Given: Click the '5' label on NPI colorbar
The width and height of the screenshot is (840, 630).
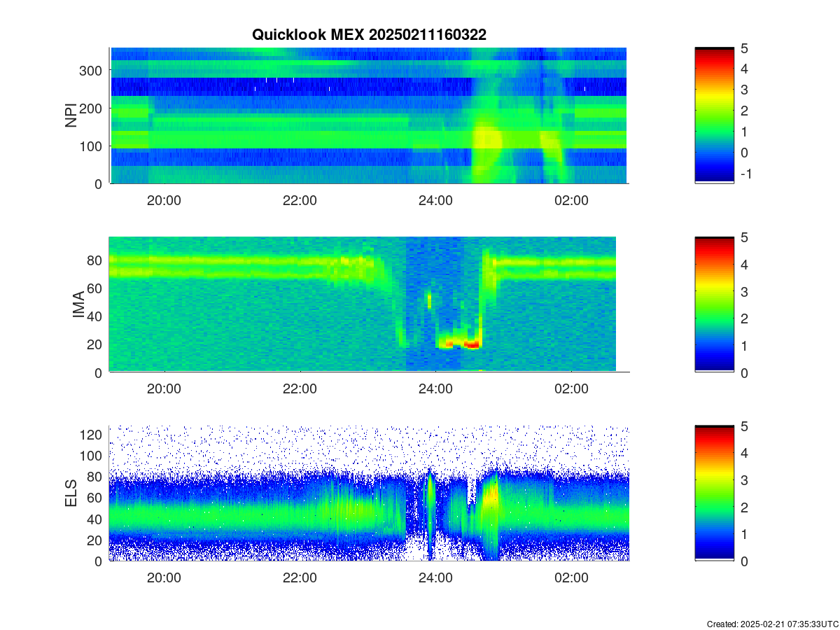Looking at the screenshot, I should pos(745,48).
